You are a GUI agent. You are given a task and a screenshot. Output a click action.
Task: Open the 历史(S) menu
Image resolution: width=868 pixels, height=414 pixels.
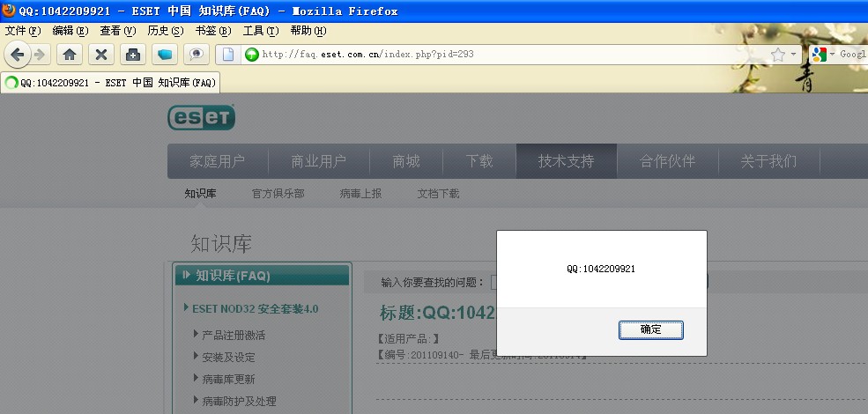click(x=166, y=31)
